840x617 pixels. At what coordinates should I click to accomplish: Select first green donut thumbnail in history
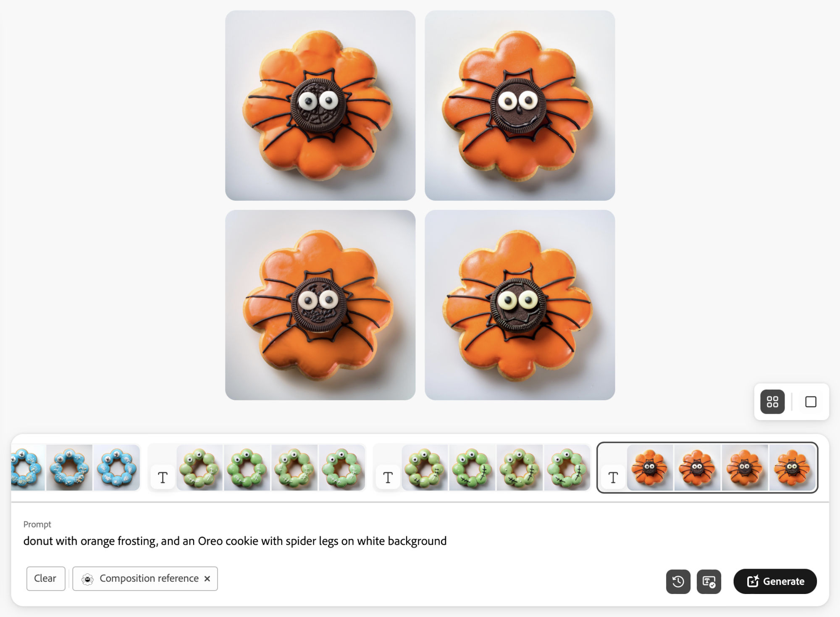pos(199,467)
